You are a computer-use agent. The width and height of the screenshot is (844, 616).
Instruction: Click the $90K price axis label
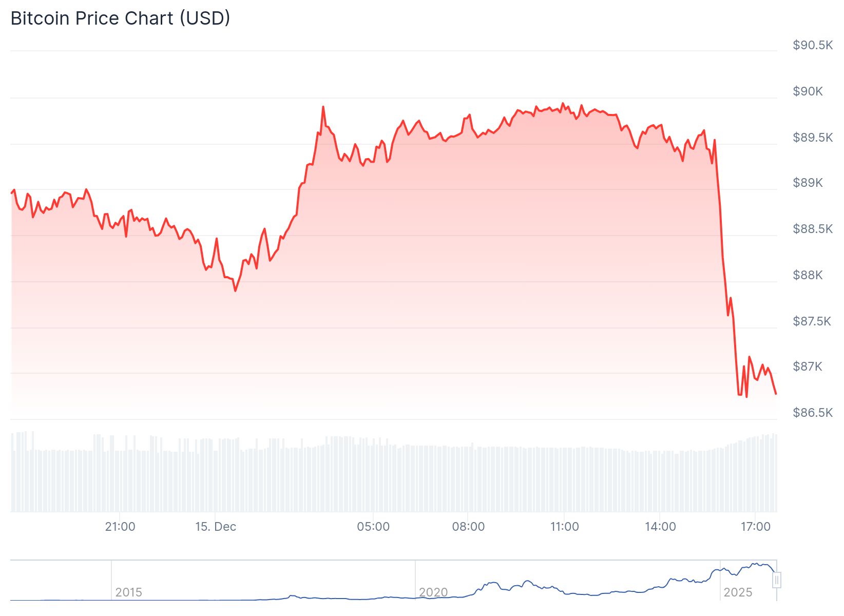808,91
